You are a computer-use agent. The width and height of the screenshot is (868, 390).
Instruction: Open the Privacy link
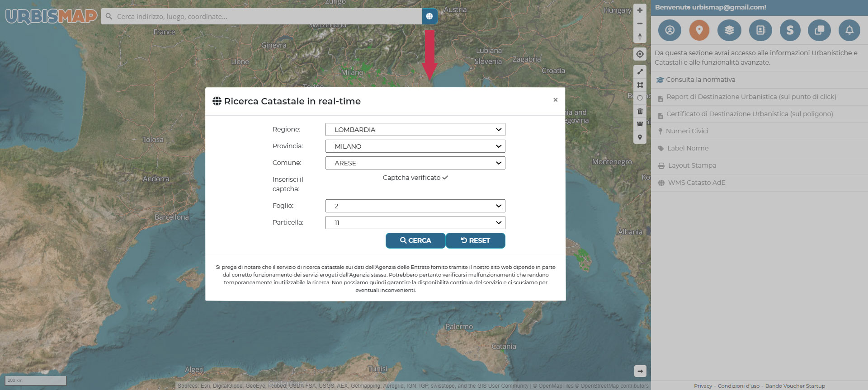(x=703, y=386)
